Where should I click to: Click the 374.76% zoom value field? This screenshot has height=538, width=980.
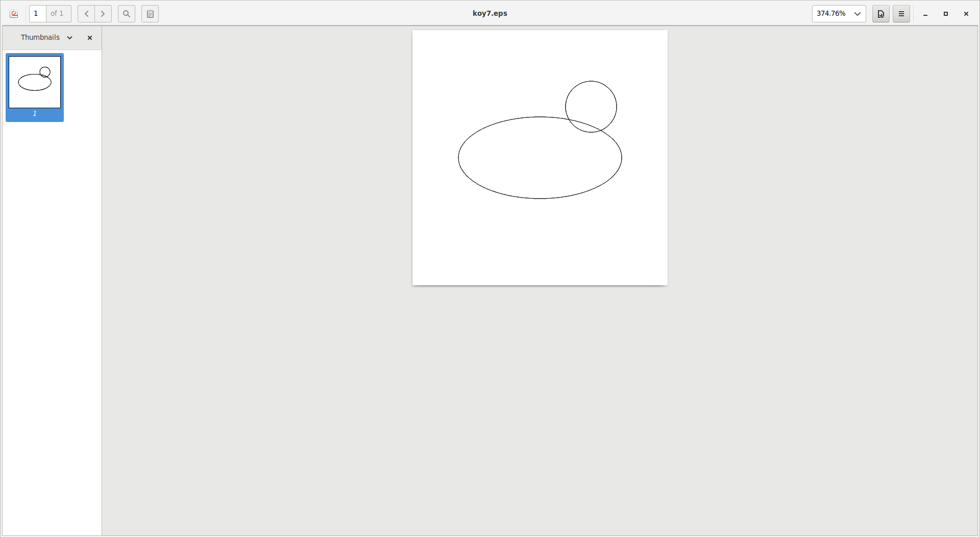[831, 14]
